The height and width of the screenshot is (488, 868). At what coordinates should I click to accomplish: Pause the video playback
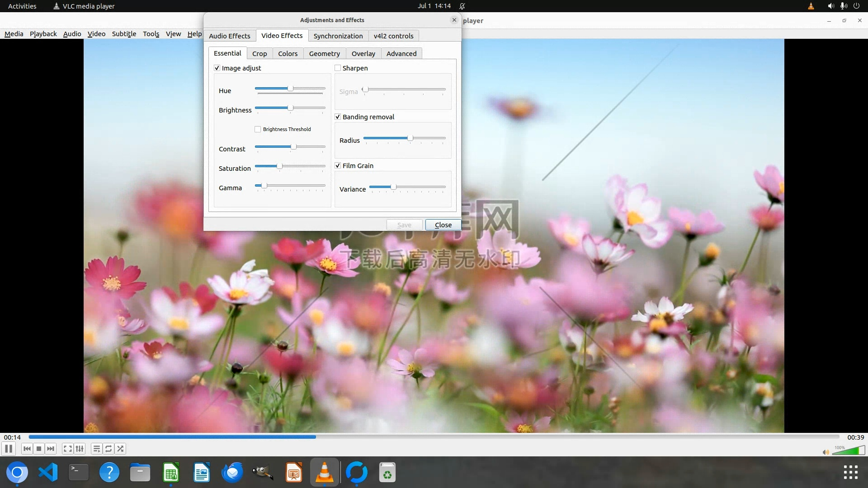(x=9, y=449)
